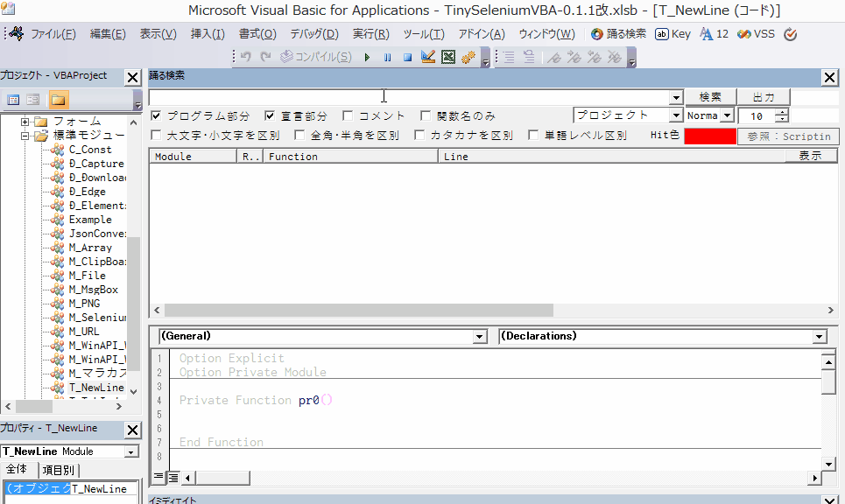Open the Norma mode dropdown
The height and width of the screenshot is (504, 845).
pos(727,115)
